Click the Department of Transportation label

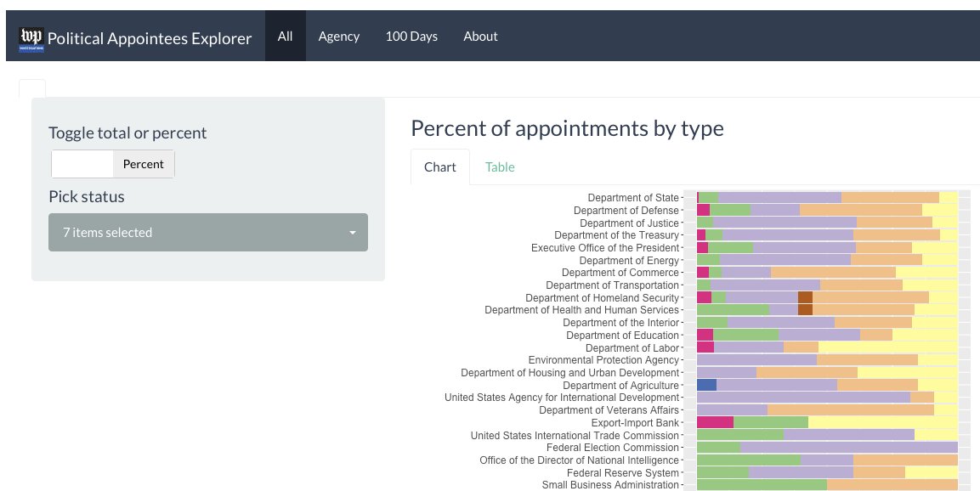[613, 285]
